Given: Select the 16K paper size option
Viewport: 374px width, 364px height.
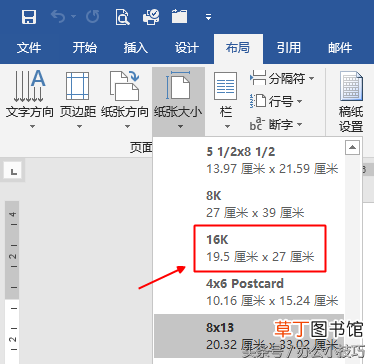Looking at the screenshot, I should [x=249, y=248].
